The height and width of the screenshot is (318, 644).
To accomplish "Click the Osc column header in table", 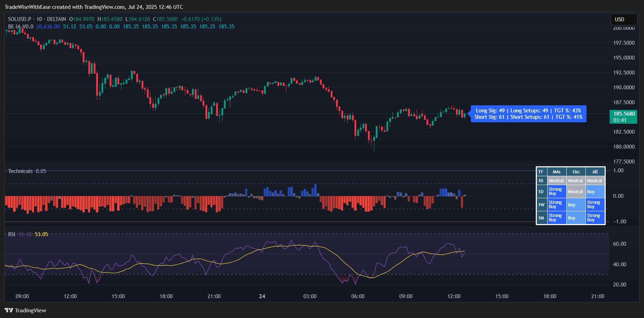I will point(576,172).
